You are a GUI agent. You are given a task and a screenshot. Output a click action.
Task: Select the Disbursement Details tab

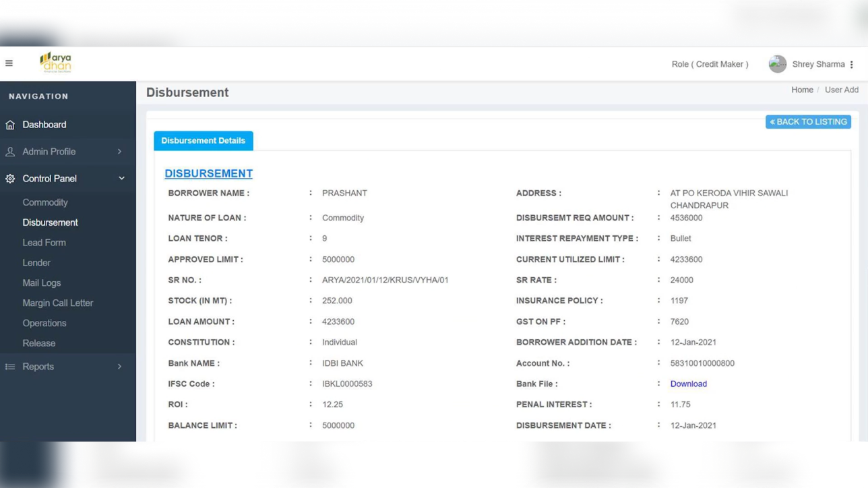pyautogui.click(x=203, y=141)
